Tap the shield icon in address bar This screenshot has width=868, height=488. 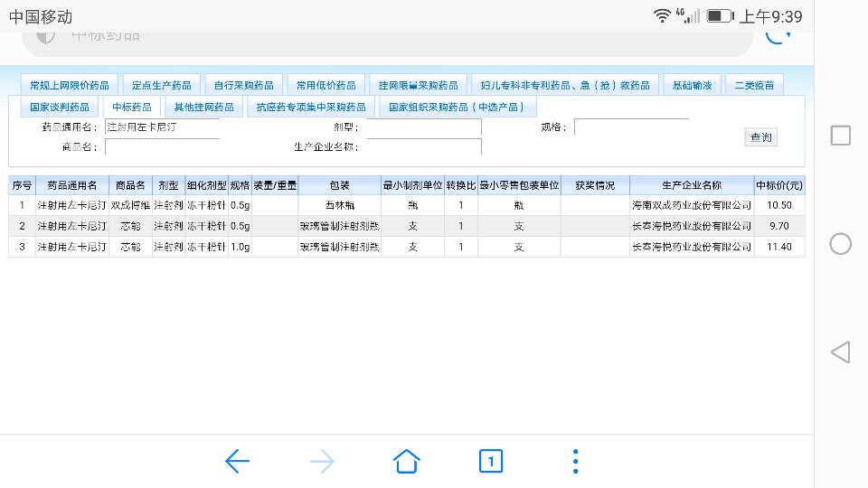pos(45,35)
